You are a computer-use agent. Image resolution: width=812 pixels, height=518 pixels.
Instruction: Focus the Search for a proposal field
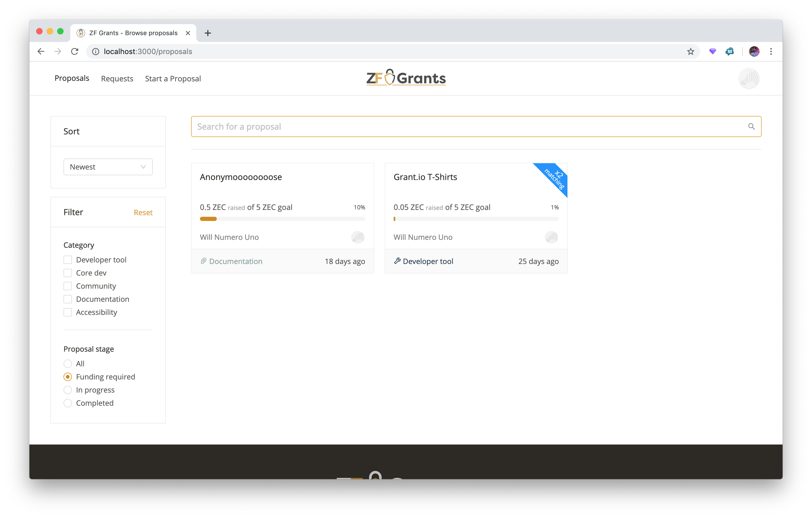point(465,126)
